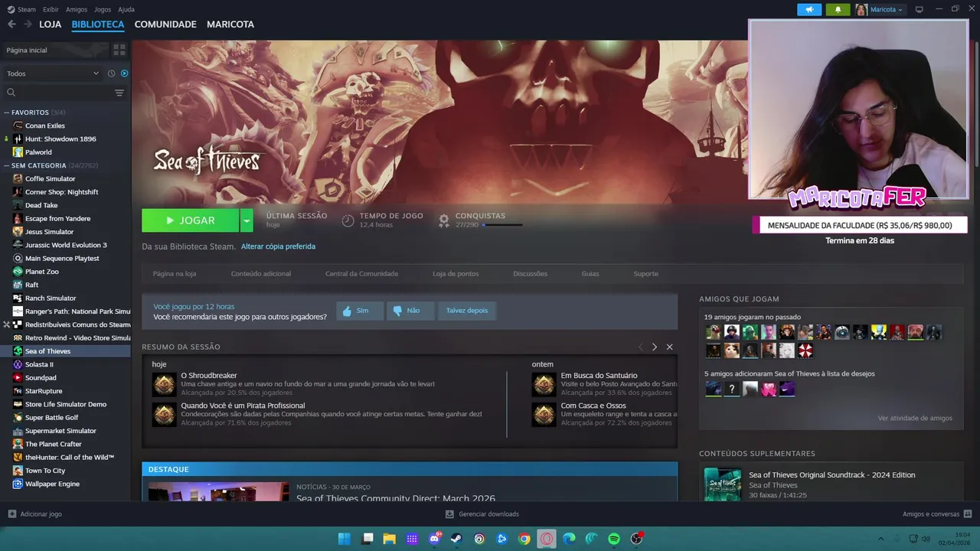Screen dimensions: 980x551
Task: Open the featured news thumbnail in Destaque
Action: [x=218, y=491]
